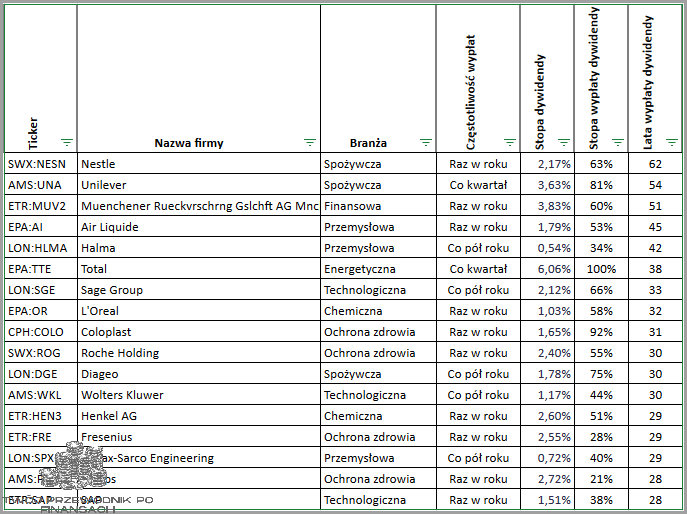The width and height of the screenshot is (687, 514).
Task: Click the 100% payout ratio cell
Action: [601, 269]
